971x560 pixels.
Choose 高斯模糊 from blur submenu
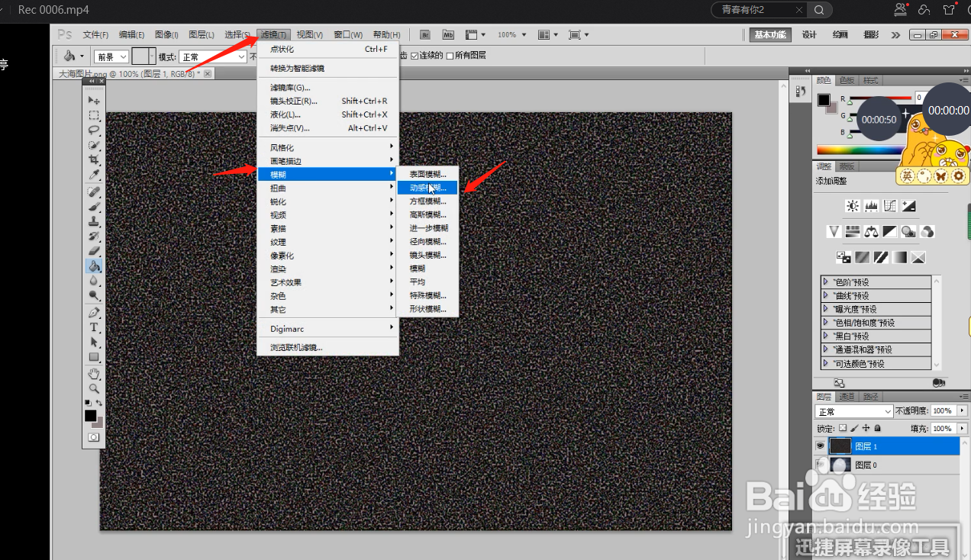[x=427, y=214]
